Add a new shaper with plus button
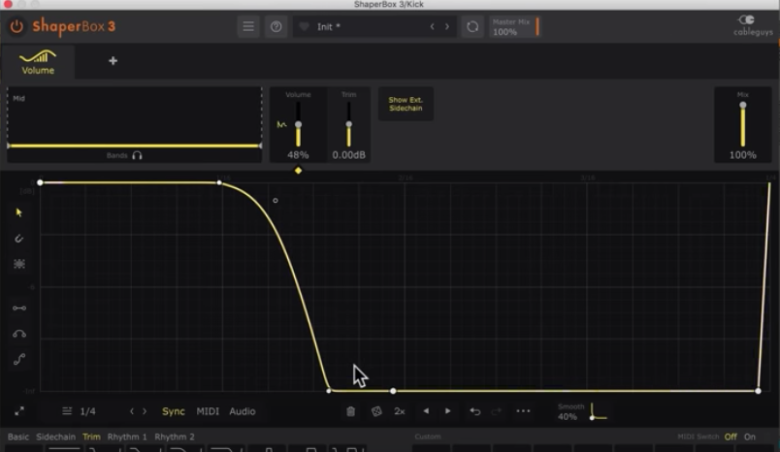 (x=113, y=61)
